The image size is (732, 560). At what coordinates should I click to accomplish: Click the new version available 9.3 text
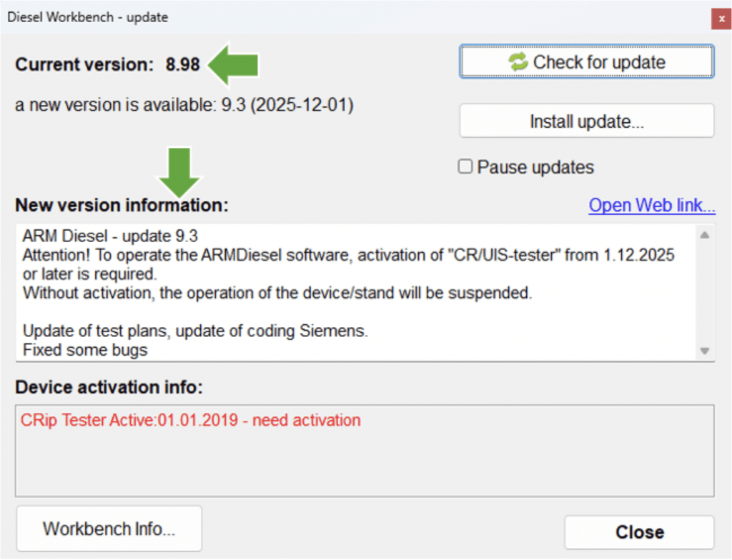click(x=184, y=105)
